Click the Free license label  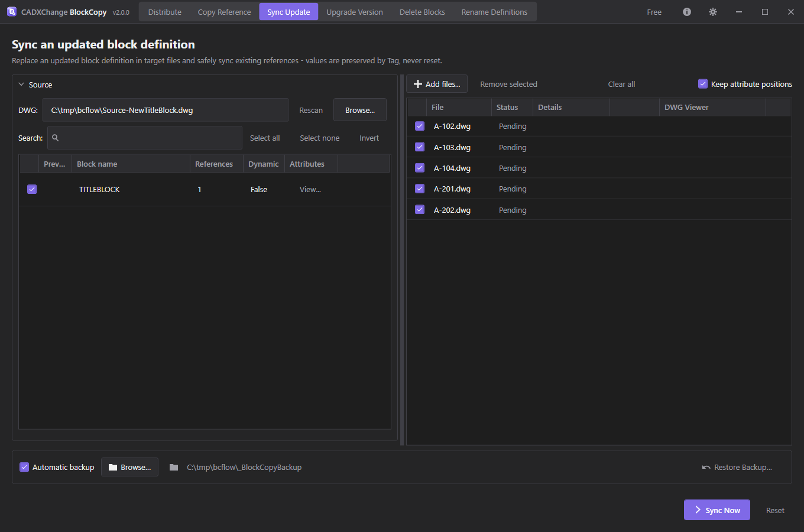654,12
